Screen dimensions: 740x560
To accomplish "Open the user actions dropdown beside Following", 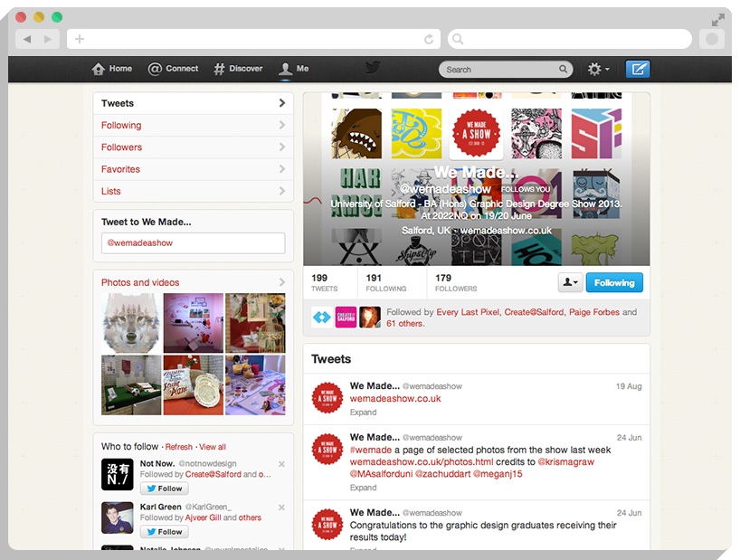I will pyautogui.click(x=570, y=282).
